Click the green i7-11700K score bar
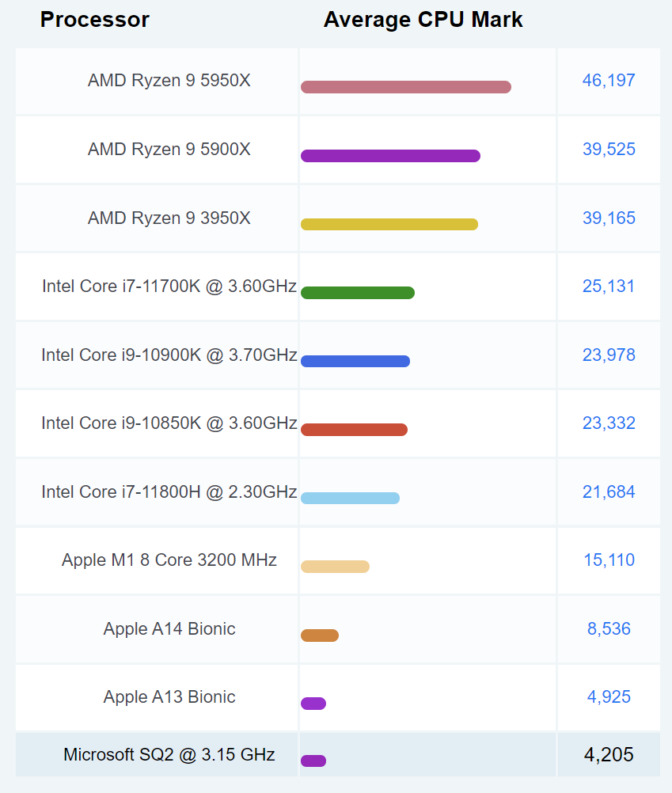The height and width of the screenshot is (793, 672). 357,293
